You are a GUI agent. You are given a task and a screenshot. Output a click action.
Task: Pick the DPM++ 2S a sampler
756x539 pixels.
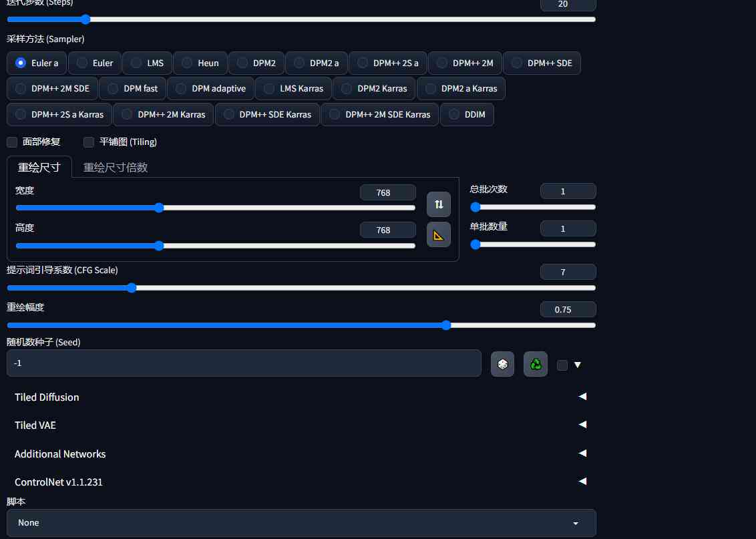point(387,63)
